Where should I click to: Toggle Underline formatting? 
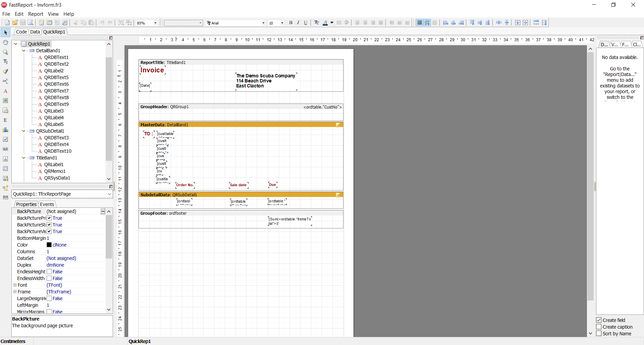click(306, 23)
